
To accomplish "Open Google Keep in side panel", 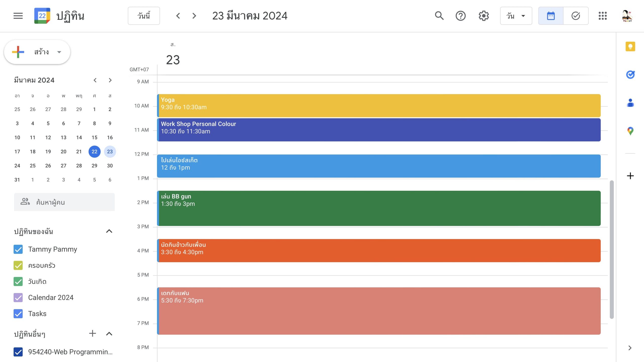I will 630,47.
